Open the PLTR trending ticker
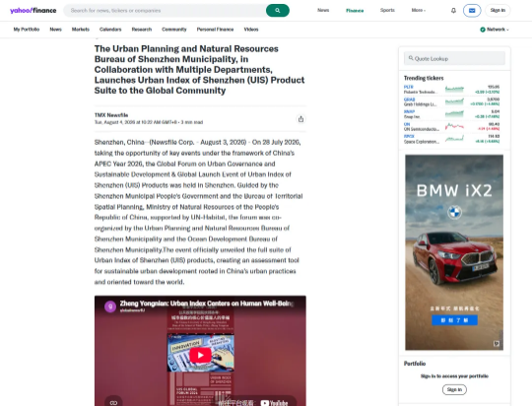 [451, 90]
